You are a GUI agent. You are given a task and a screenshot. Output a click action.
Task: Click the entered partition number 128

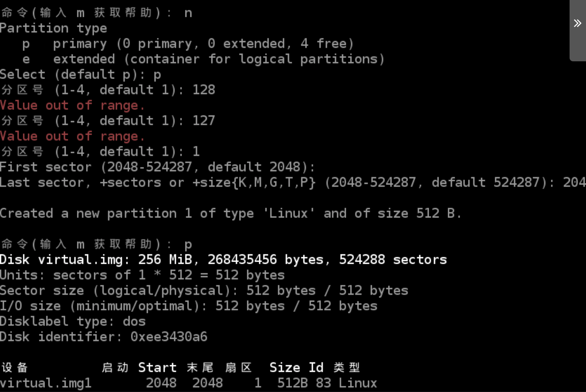click(204, 90)
